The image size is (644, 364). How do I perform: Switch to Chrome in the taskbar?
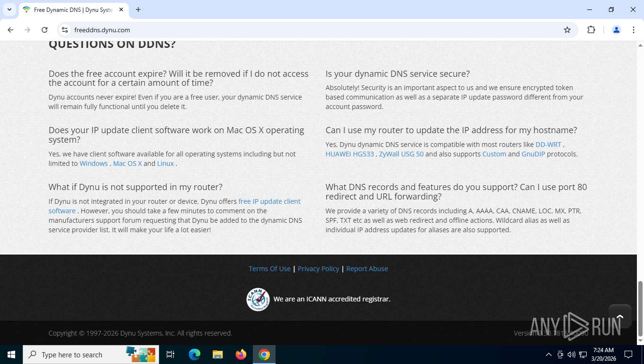pos(264,355)
